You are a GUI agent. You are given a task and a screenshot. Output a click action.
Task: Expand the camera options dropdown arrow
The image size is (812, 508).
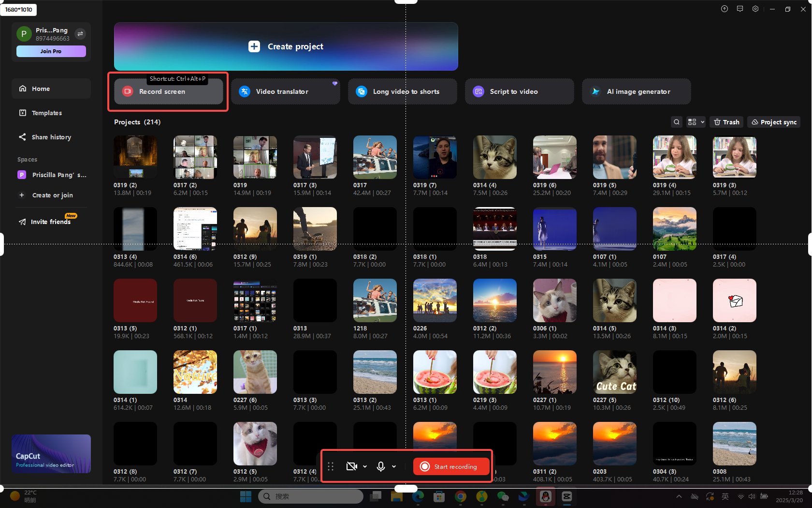click(365, 466)
